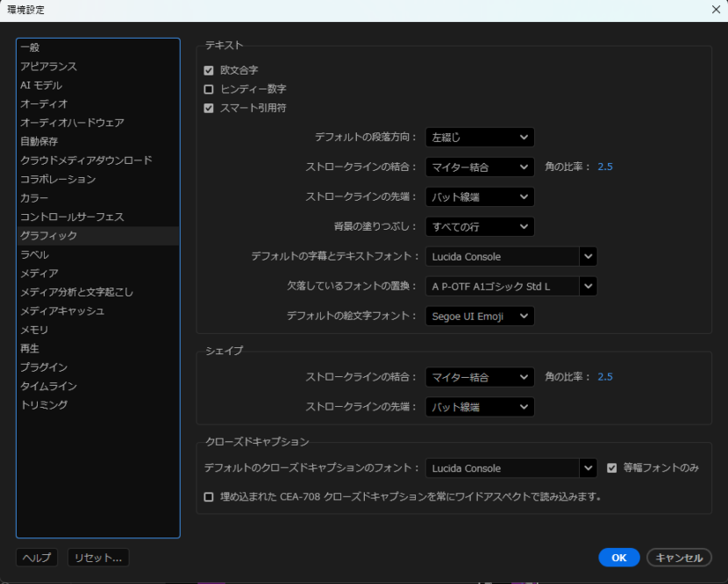Open テキスト section ストロークラインの結合 dropdown
Image resolution: width=728 pixels, height=584 pixels.
pyautogui.click(x=479, y=167)
